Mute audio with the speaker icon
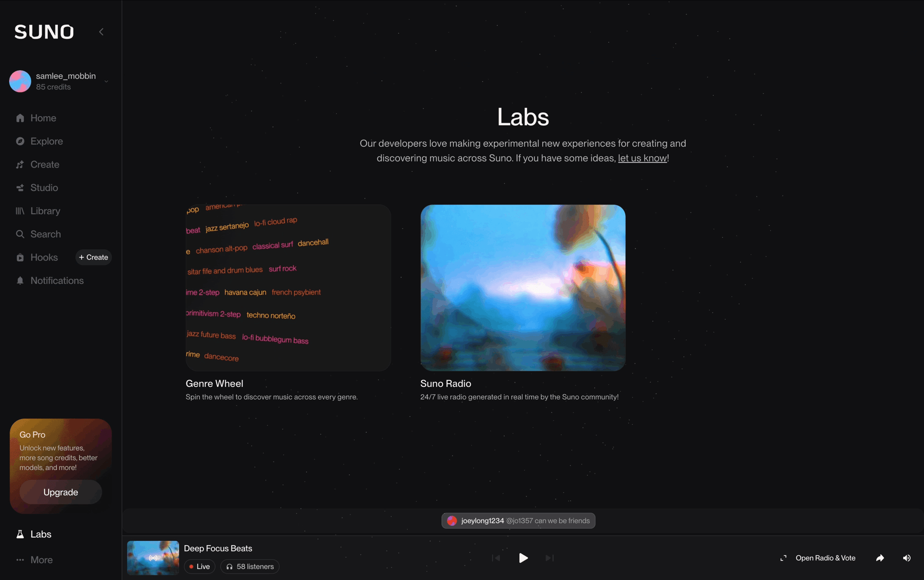Viewport: 924px width, 580px height. coord(907,558)
